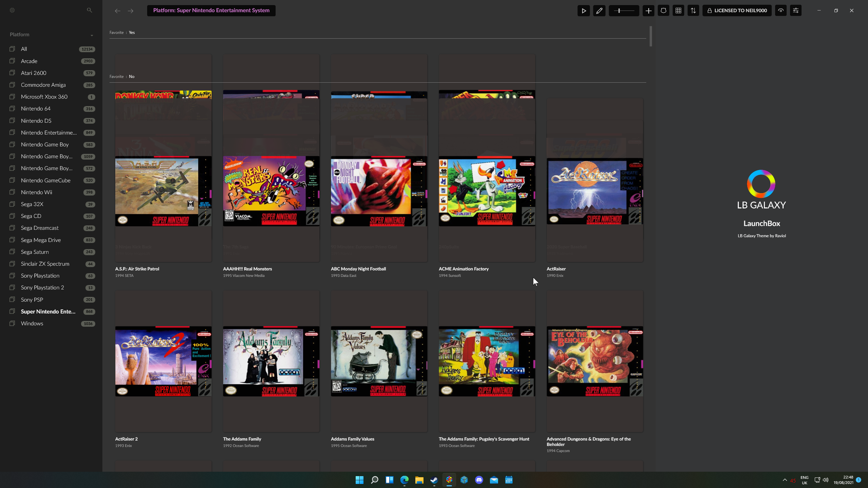
Task: Click the sort arrows icon
Action: [x=693, y=11]
